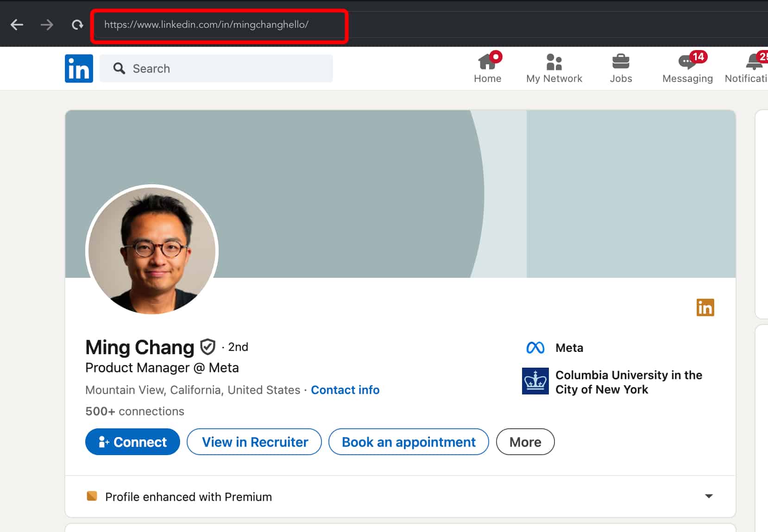The height and width of the screenshot is (532, 768).
Task: Click View in Recruiter
Action: coord(254,442)
